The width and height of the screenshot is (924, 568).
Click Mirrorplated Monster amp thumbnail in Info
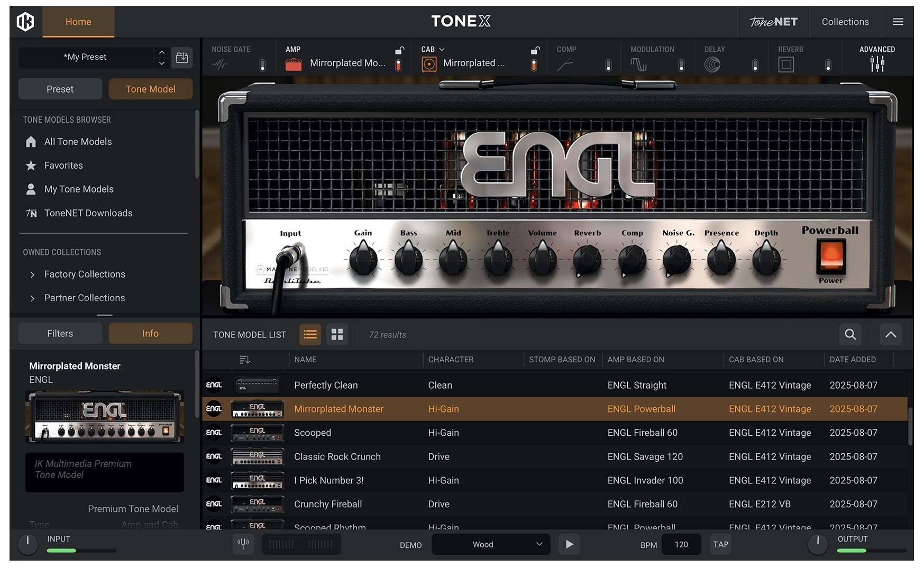105,417
